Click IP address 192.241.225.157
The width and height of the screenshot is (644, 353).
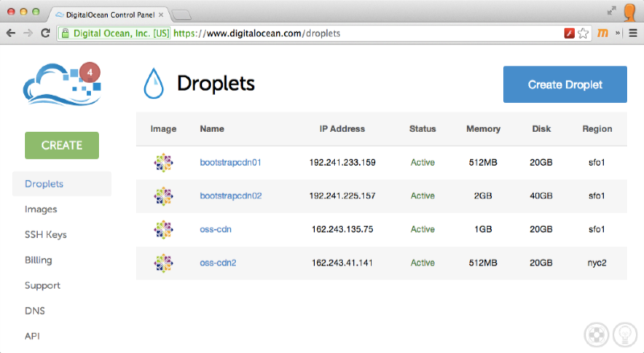(x=343, y=195)
